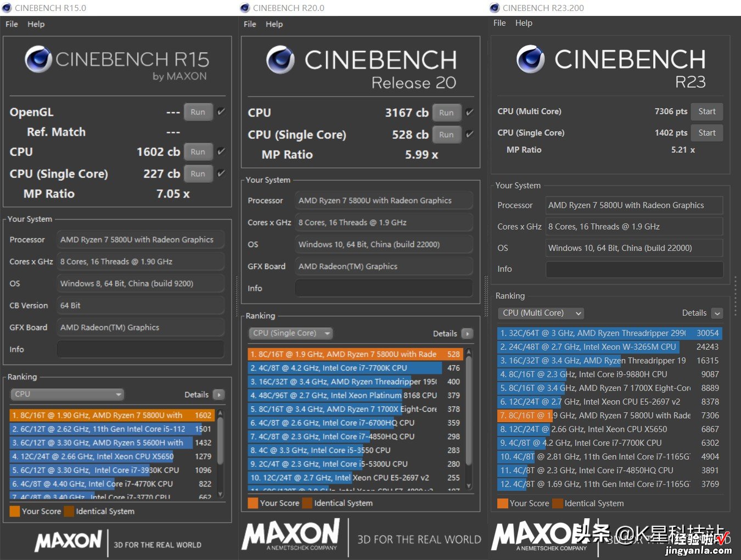Click the MAXON logo in R15 window
This screenshot has width=741, height=560.
click(x=69, y=541)
